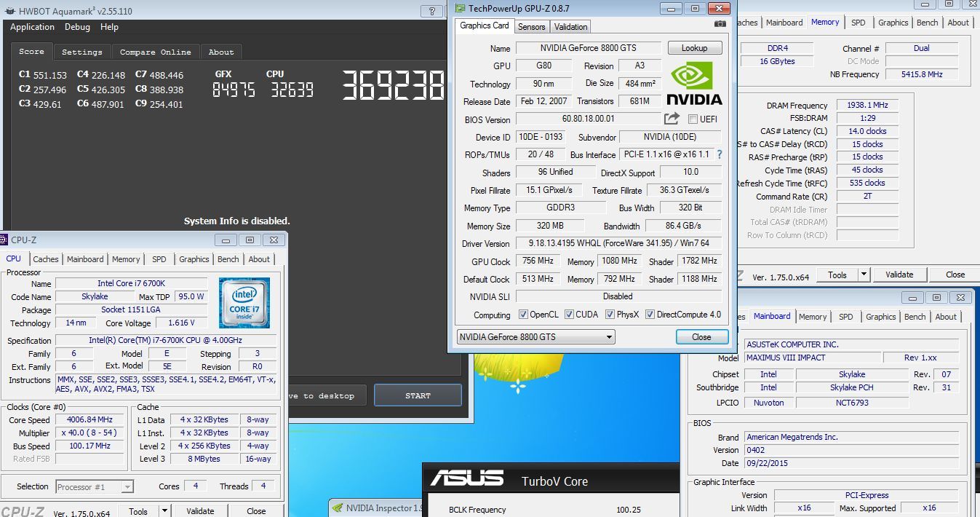Click the START button in Aquamark
Screen dimensions: 980x517
(x=418, y=395)
